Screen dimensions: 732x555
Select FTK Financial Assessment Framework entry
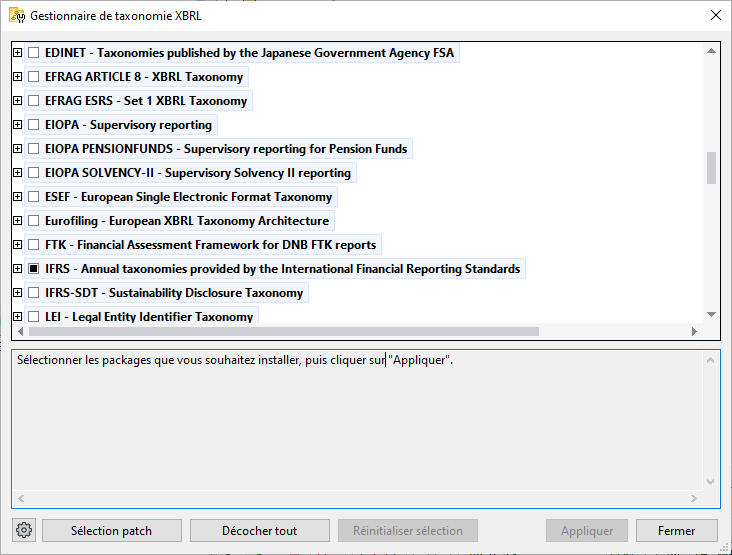tap(210, 245)
